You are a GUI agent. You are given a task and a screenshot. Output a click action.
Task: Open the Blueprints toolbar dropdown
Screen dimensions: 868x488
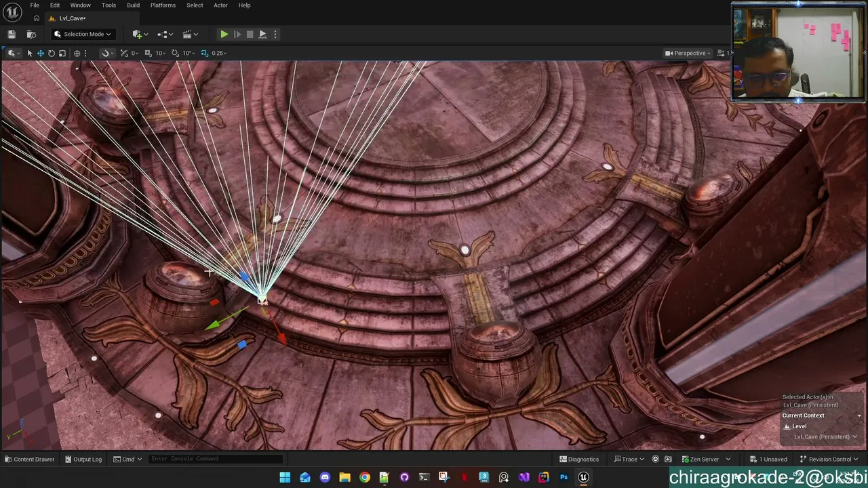tap(165, 34)
